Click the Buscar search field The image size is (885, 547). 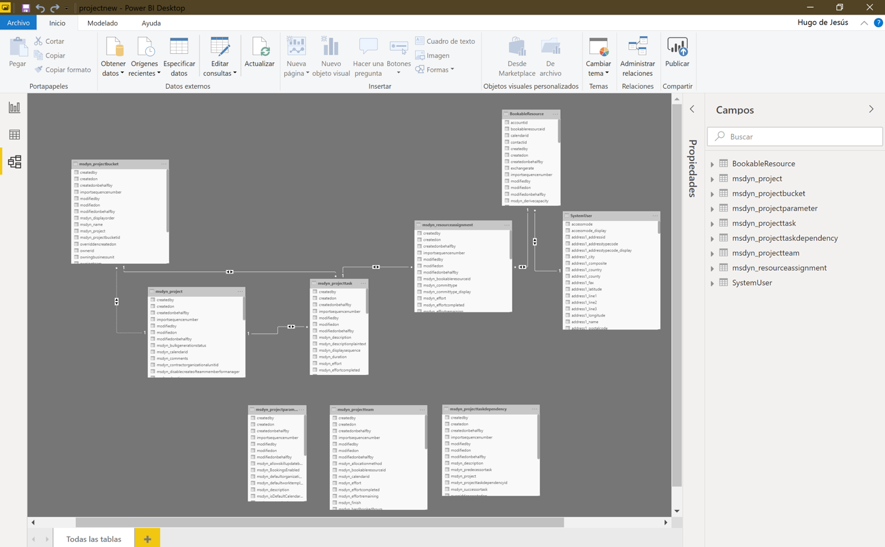795,136
